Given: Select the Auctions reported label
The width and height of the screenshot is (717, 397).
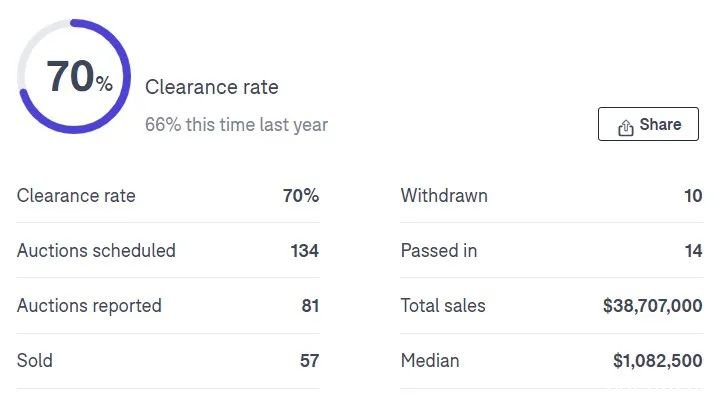Looking at the screenshot, I should coord(90,306).
